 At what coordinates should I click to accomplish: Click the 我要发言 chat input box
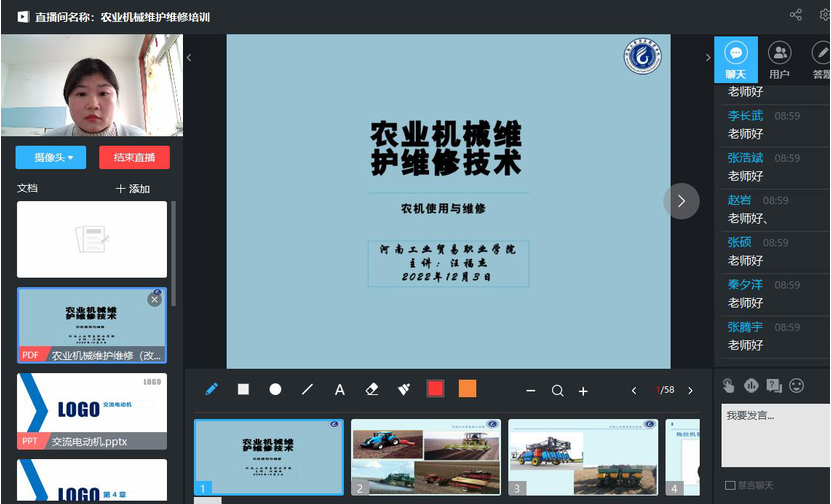coord(775,435)
